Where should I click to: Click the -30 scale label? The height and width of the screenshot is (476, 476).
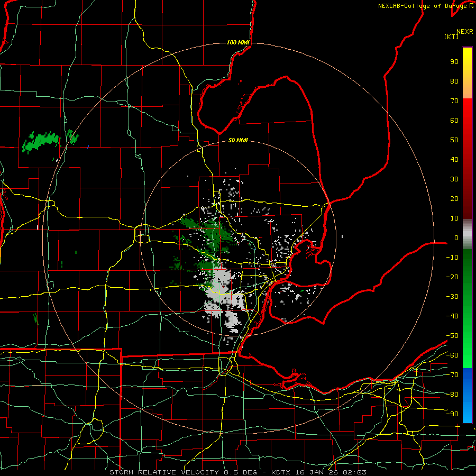pyautogui.click(x=452, y=296)
